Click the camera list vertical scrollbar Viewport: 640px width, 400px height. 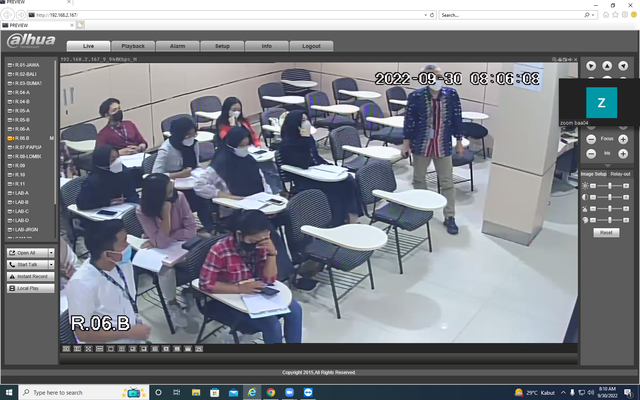pos(56,131)
